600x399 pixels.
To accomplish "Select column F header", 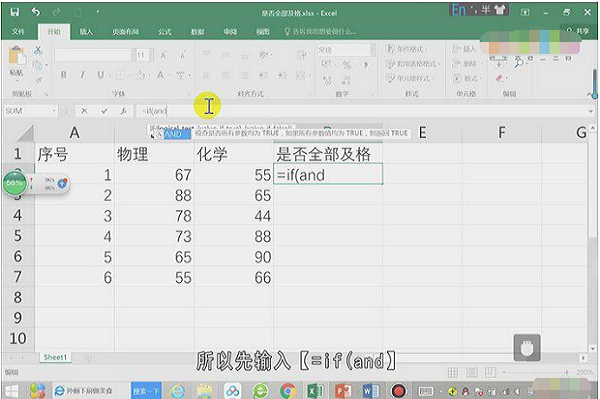I will [x=501, y=133].
